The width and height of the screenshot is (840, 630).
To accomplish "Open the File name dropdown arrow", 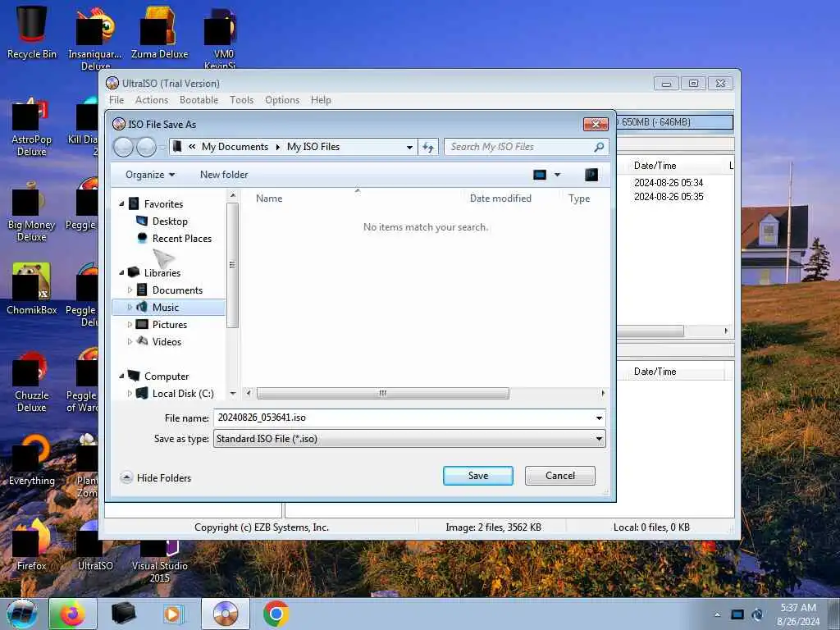I will 599,418.
